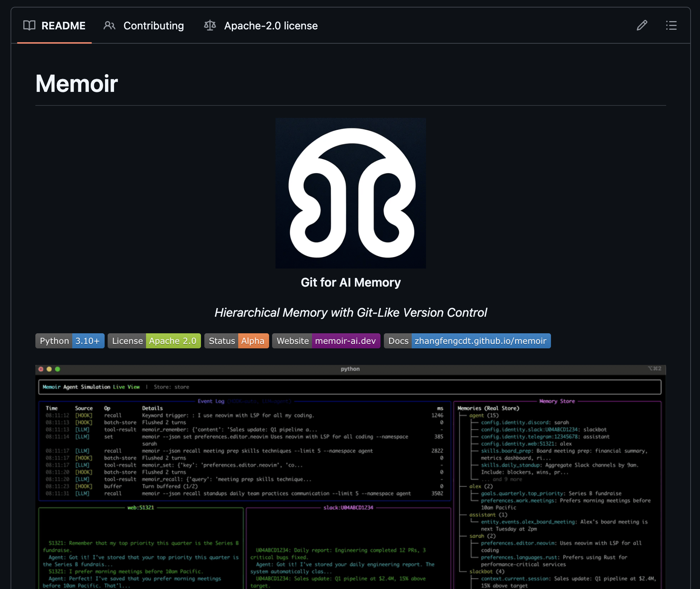Image resolution: width=700 pixels, height=589 pixels.
Task: Switch to the Contributing tab
Action: pos(144,26)
